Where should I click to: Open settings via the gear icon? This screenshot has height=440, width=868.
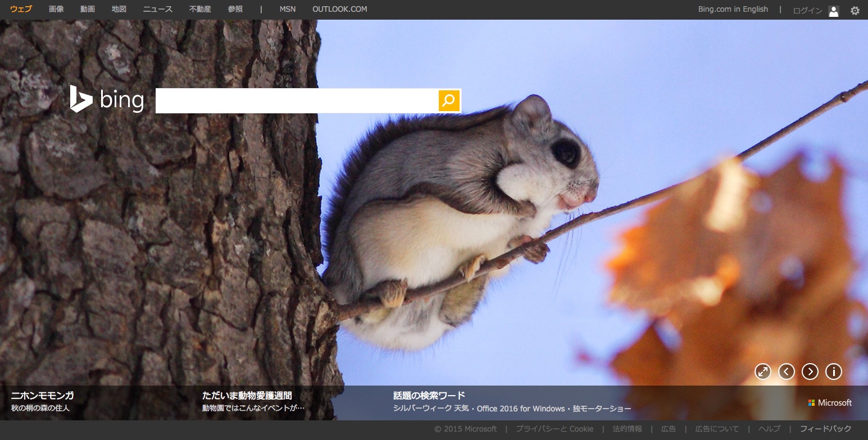pos(855,11)
